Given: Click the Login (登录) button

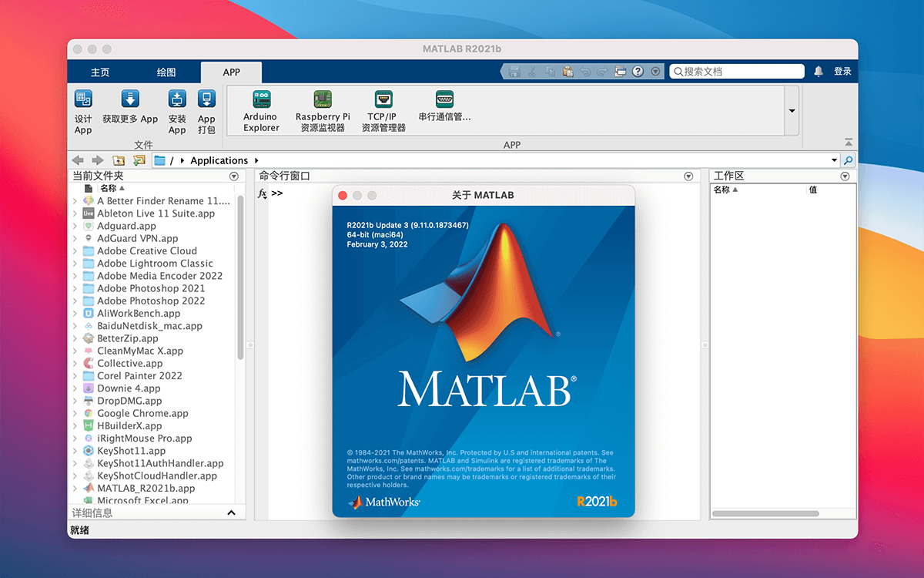Looking at the screenshot, I should [x=842, y=72].
